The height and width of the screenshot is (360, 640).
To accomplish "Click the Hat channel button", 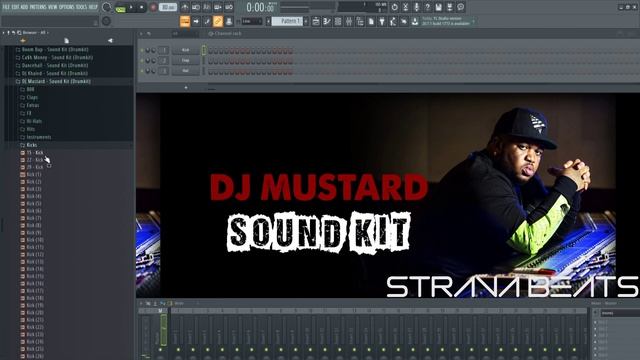I will pos(185,71).
